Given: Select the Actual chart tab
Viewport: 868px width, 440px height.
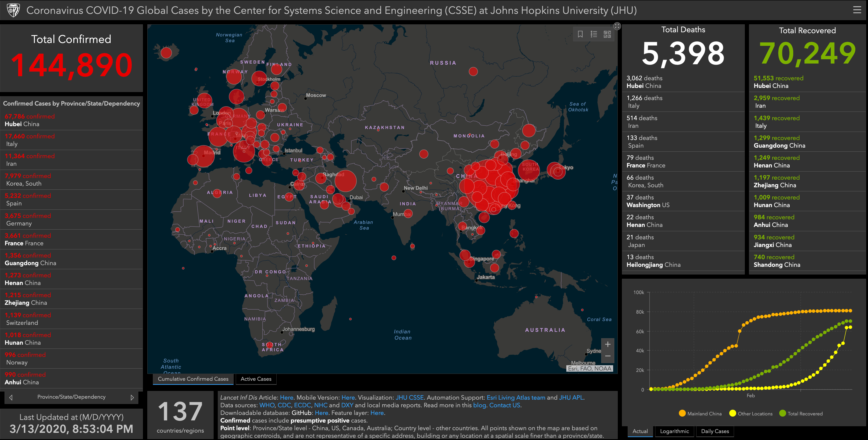Looking at the screenshot, I should [640, 431].
